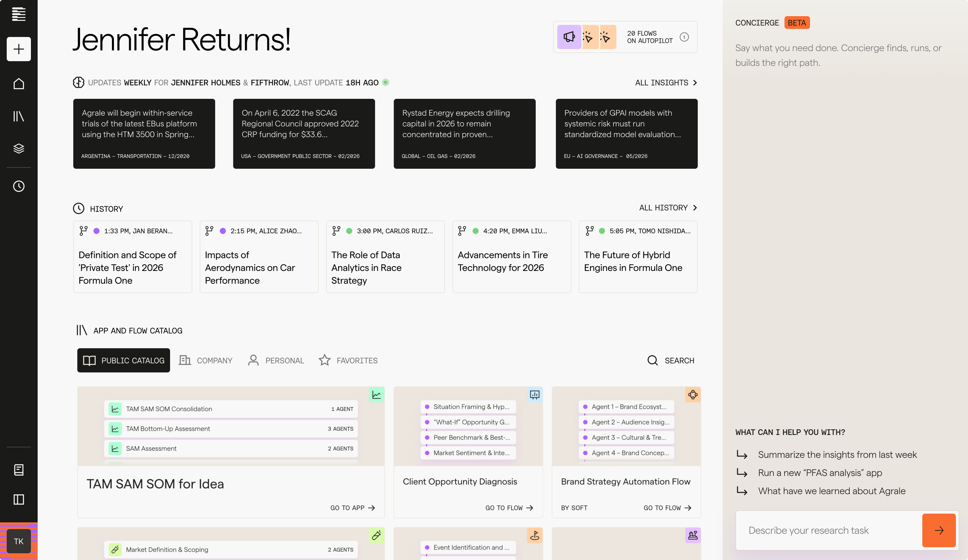The width and height of the screenshot is (968, 560).
Task: Click the brain icon next to Updates Weekly
Action: [78, 82]
